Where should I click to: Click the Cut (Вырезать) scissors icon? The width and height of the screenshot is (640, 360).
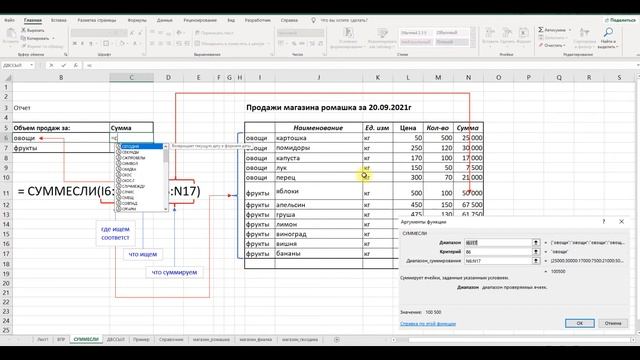pyautogui.click(x=24, y=30)
